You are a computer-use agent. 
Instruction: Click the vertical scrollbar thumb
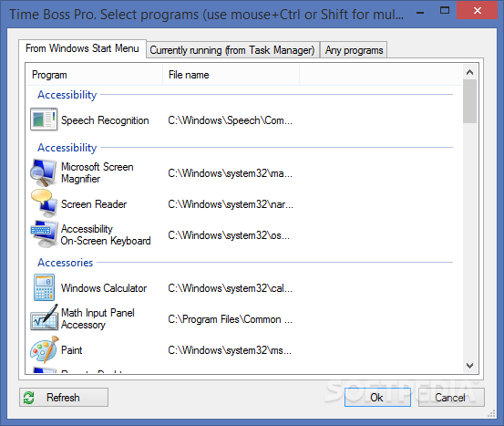coord(469,101)
